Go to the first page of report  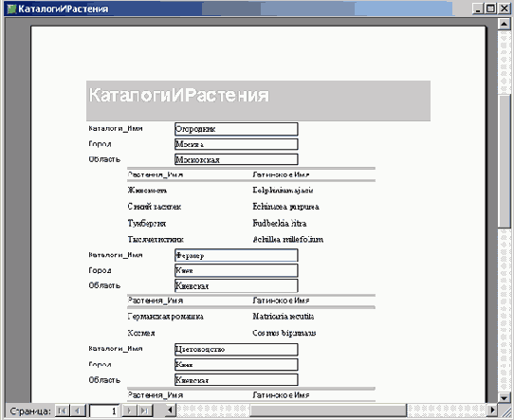tap(62, 411)
